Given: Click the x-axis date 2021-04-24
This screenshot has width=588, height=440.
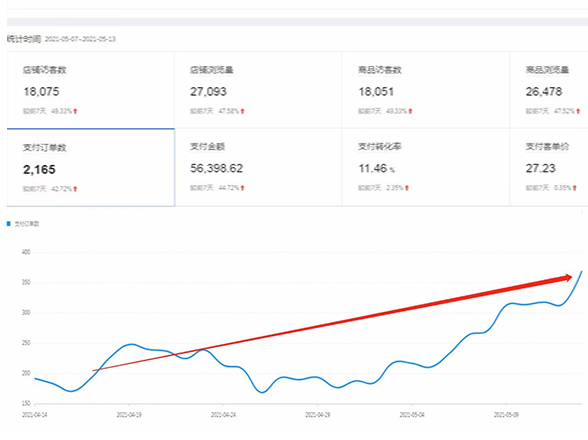Looking at the screenshot, I should [x=224, y=415].
